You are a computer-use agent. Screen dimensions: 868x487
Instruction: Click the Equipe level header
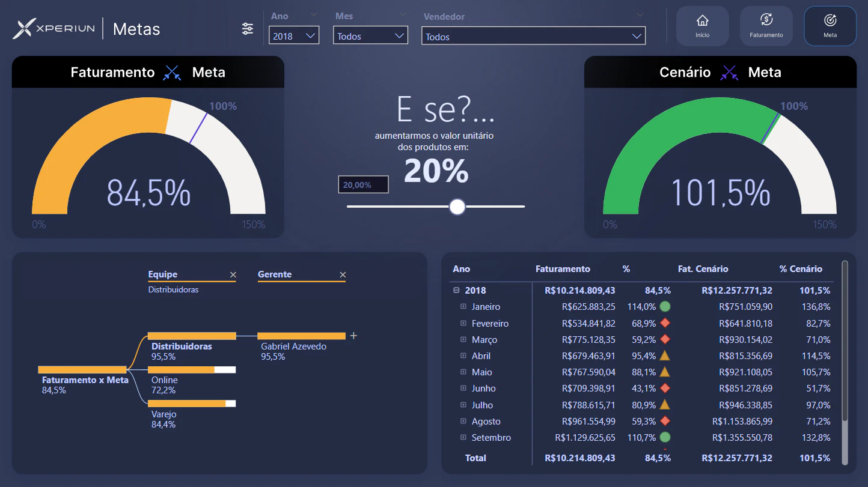tap(163, 274)
